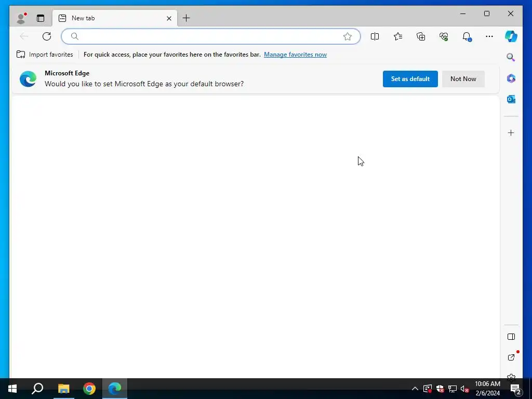The width and height of the screenshot is (532, 399).
Task: Close the New tab tab
Action: coord(169,18)
